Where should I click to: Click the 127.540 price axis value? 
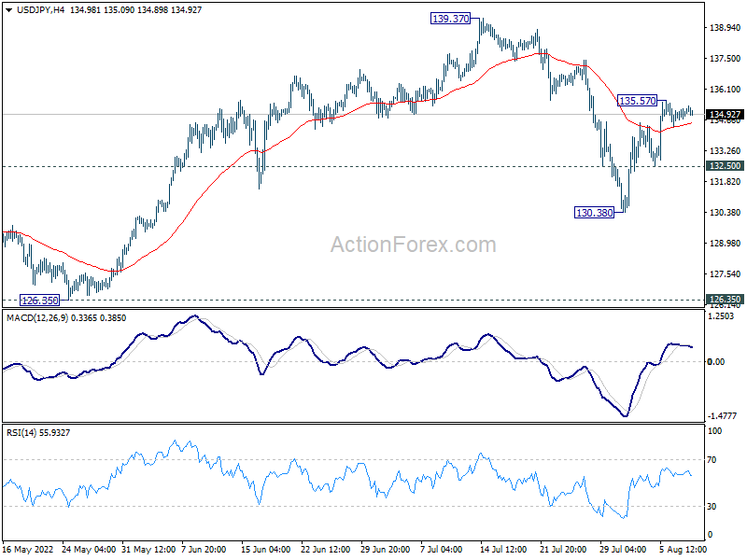pos(726,273)
